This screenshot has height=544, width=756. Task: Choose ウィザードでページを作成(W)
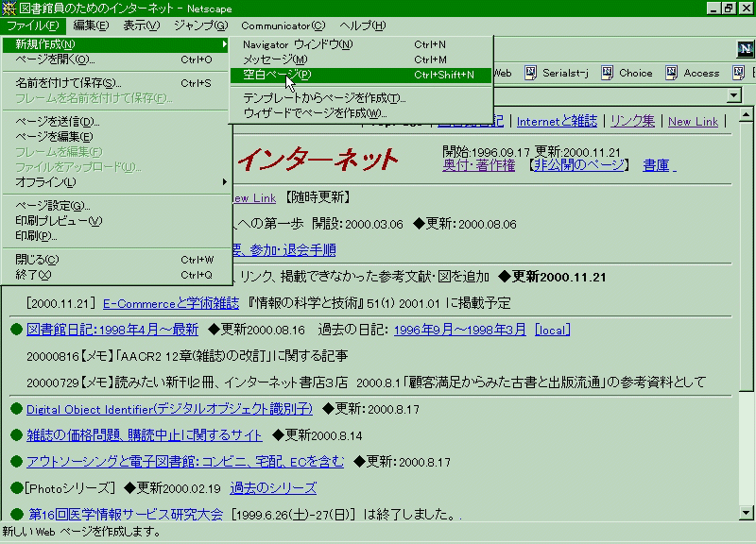coord(361,113)
